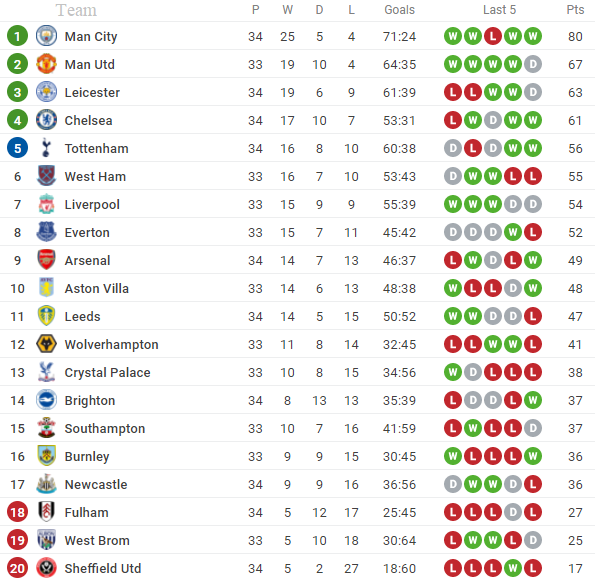Open the West Ham team link
596x586 pixels.
coord(95,176)
